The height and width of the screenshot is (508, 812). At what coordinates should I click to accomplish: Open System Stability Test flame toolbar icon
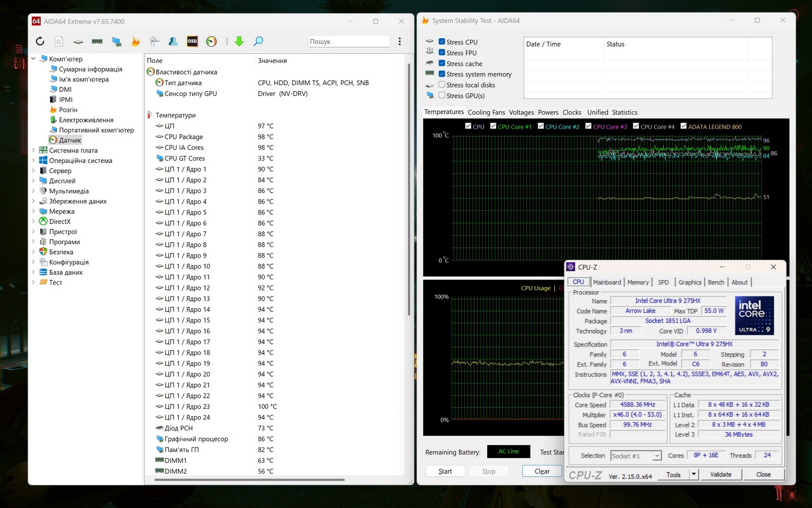pyautogui.click(x=136, y=42)
